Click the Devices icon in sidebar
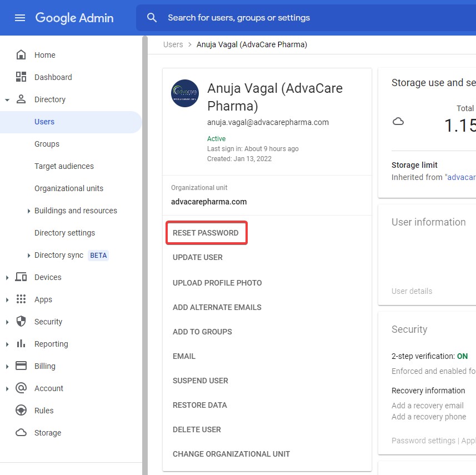476x475 pixels. tap(21, 277)
